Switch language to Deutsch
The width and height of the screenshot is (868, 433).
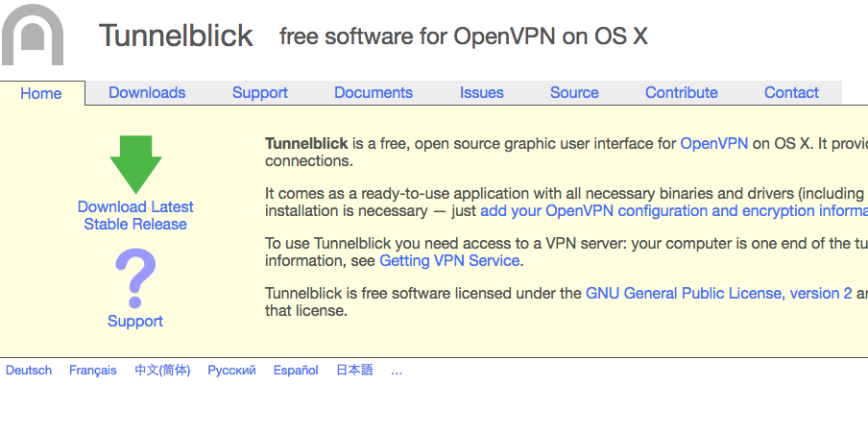click(29, 371)
